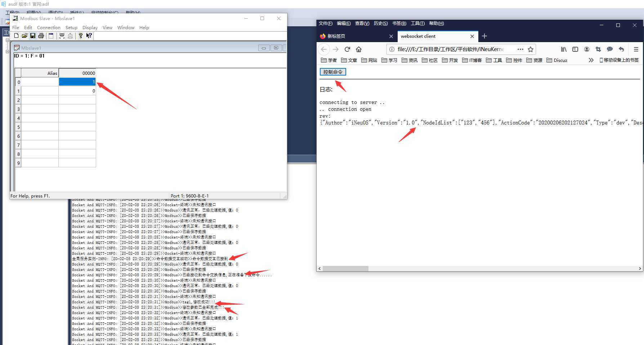Viewport: 644px width, 345px height.
Task: Open Firefox 文件(F) menu
Action: 325,23
